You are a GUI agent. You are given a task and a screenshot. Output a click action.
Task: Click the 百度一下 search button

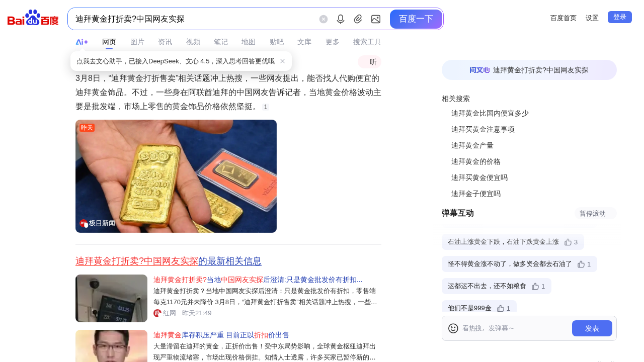[416, 19]
